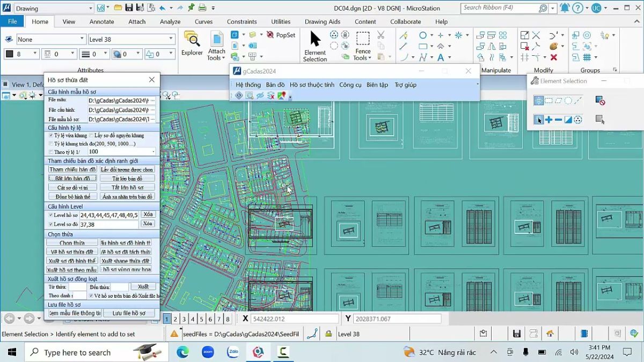Select Individual method in Element Selection window
The image size is (644, 362).
coord(539,100)
